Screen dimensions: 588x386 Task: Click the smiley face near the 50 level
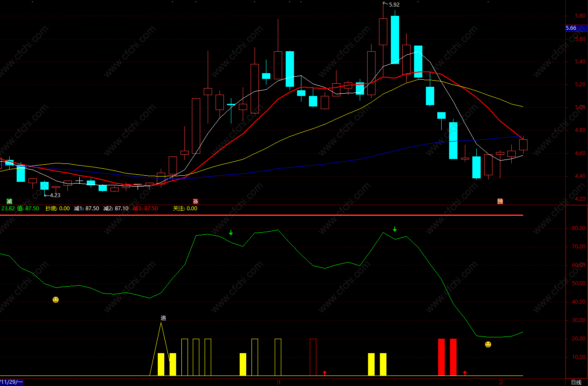pos(56,300)
